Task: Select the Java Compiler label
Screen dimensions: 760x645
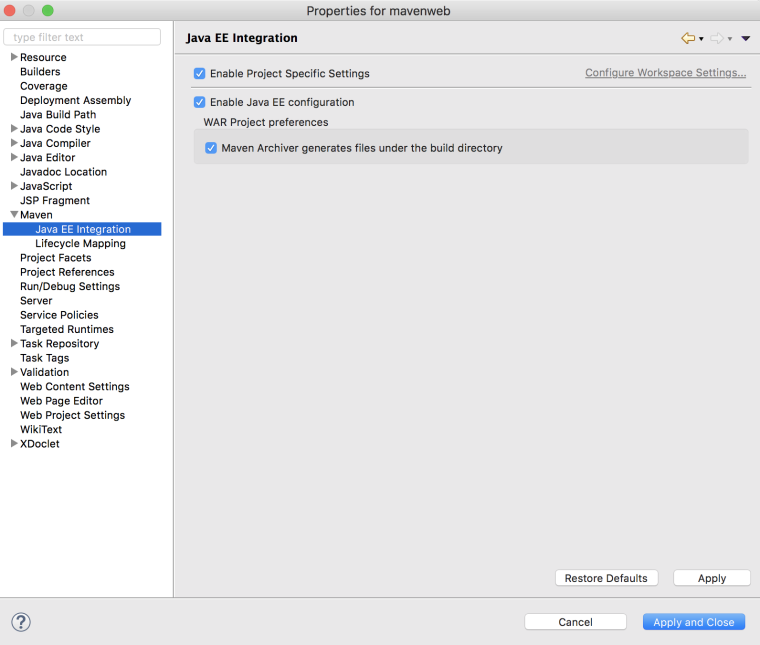Action: [x=55, y=143]
